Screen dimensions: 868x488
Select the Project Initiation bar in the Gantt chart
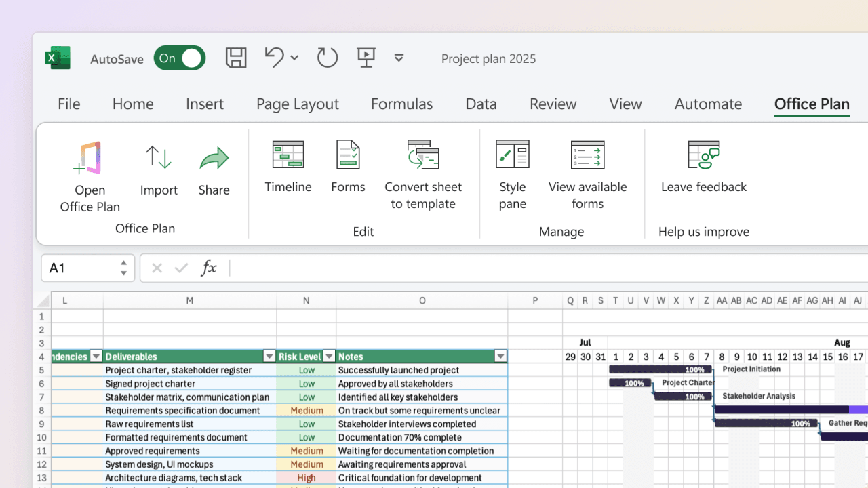pos(661,369)
